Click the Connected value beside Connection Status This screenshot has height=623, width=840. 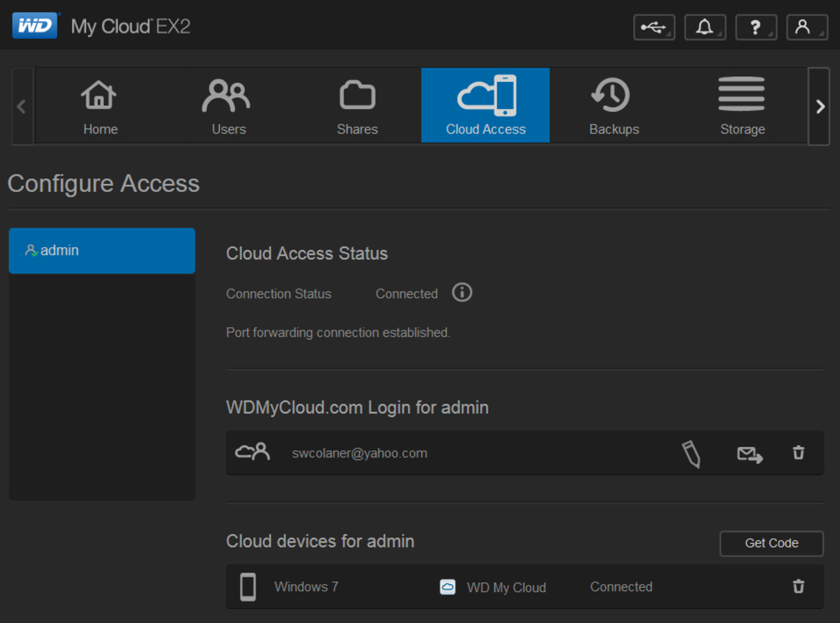point(407,294)
